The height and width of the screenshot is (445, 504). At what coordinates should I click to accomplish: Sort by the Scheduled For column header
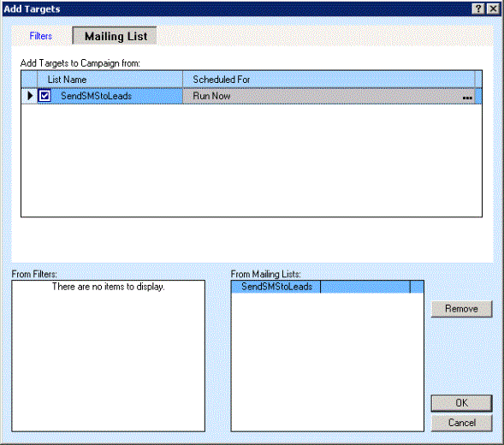tap(329, 80)
